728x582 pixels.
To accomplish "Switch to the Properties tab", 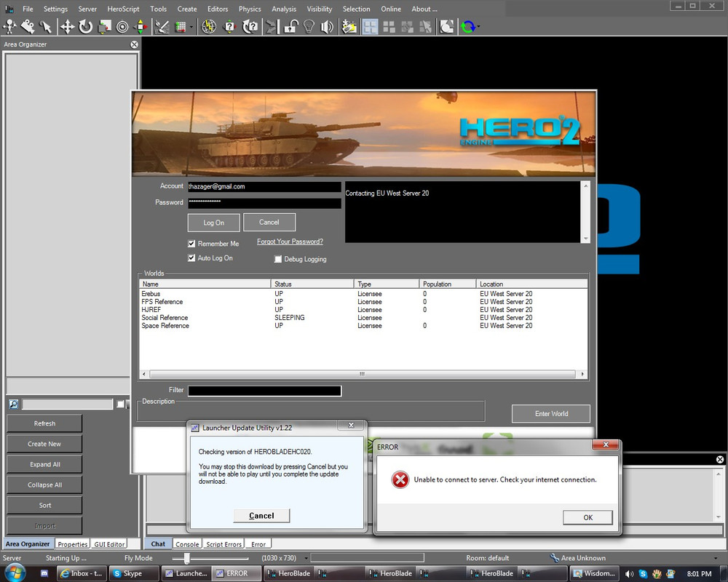I will [x=72, y=544].
